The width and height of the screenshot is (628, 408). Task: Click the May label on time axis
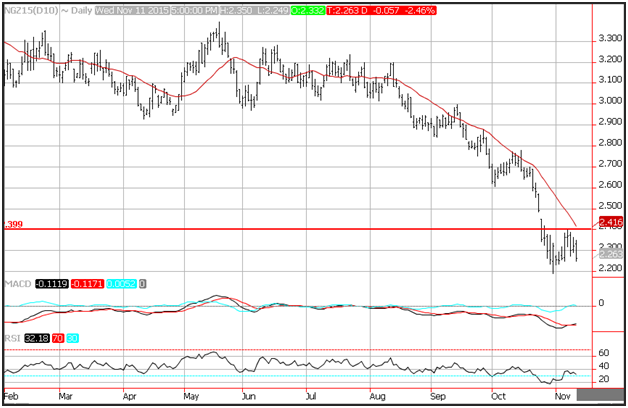[191, 397]
